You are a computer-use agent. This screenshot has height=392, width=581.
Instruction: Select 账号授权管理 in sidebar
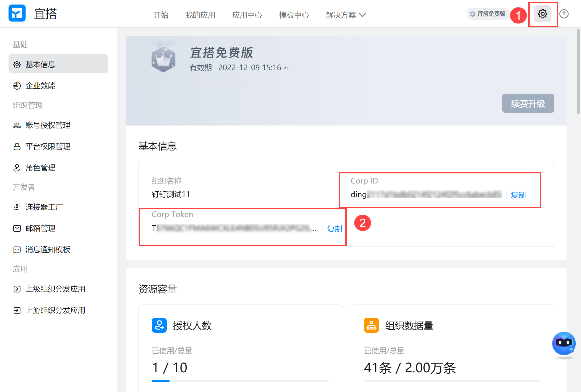48,125
